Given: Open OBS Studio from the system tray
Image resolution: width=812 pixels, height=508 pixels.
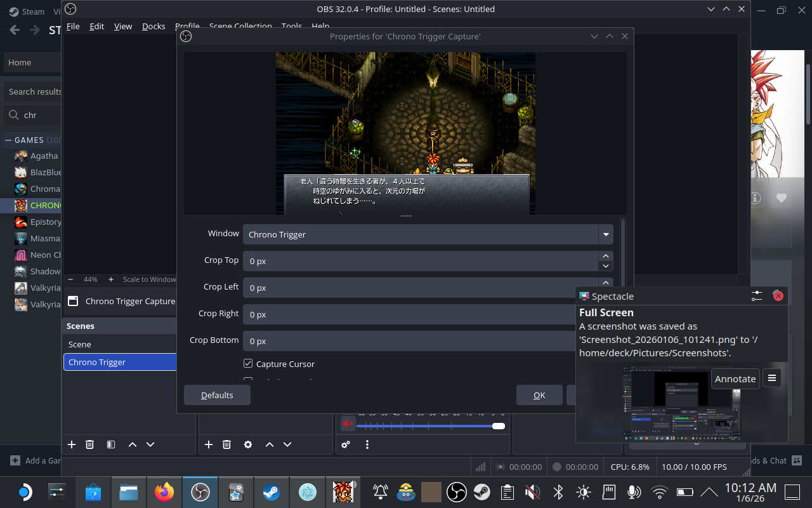Looking at the screenshot, I should click(457, 491).
